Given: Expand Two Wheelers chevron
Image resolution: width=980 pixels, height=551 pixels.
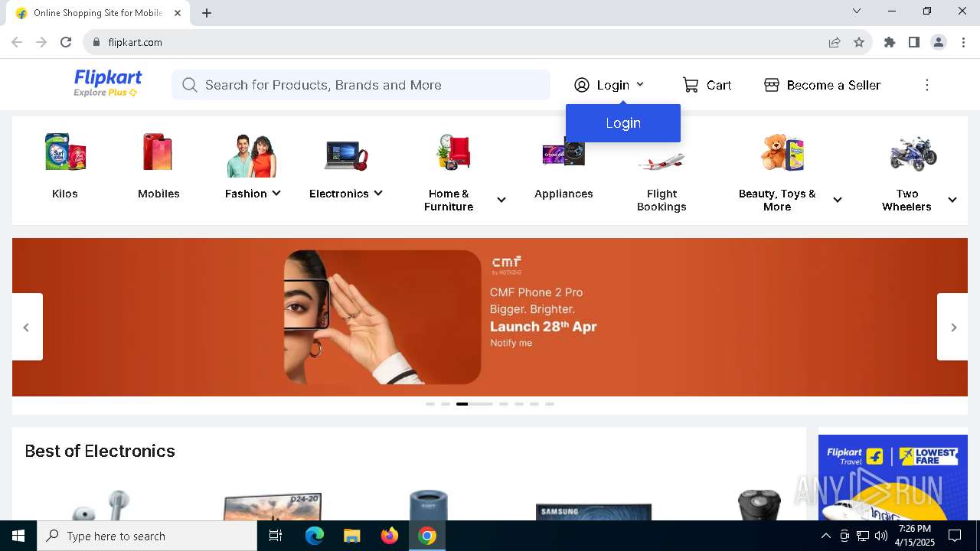Looking at the screenshot, I should click(x=952, y=200).
